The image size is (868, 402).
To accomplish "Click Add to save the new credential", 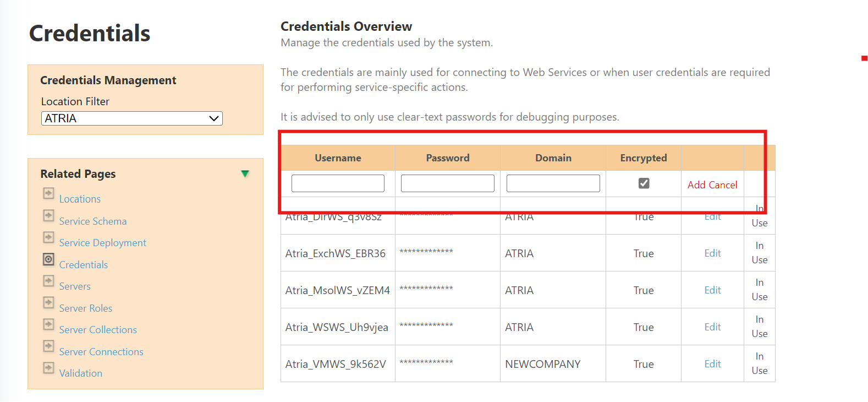I will click(x=697, y=184).
